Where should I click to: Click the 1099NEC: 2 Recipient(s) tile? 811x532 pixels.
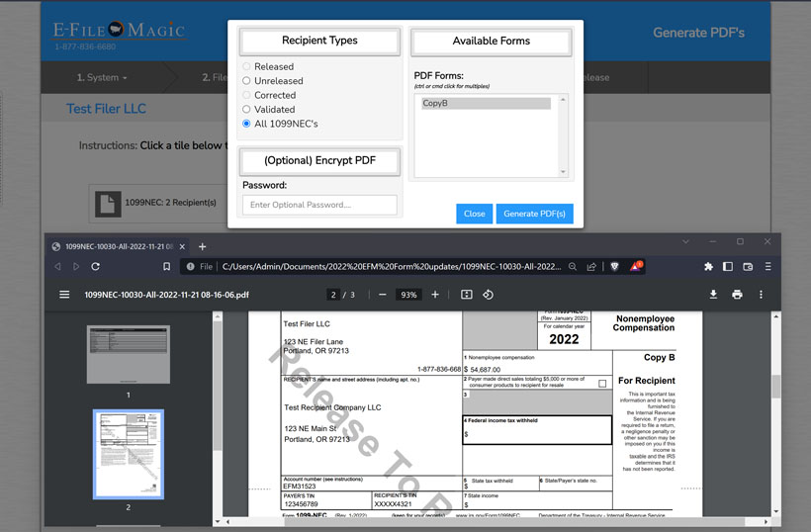(x=158, y=203)
